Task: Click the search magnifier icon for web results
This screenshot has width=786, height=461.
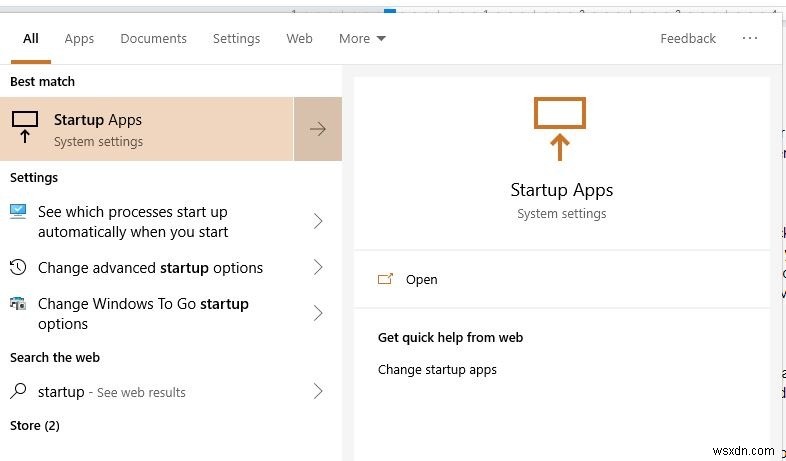Action: pos(19,391)
